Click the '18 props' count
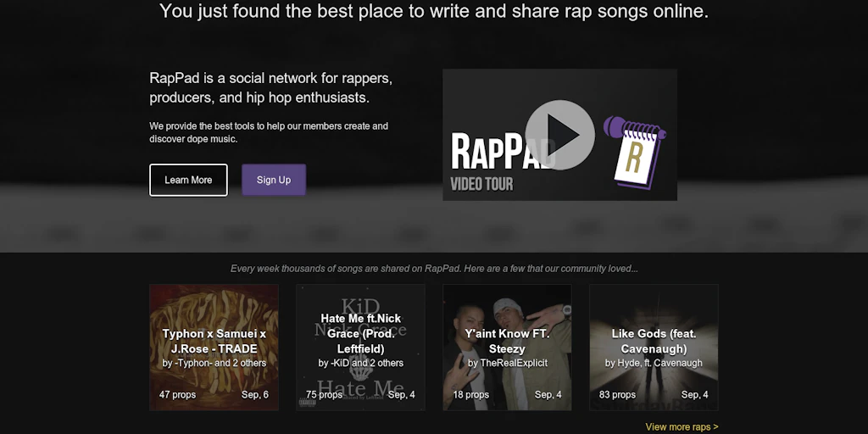The width and height of the screenshot is (868, 434). (x=471, y=395)
